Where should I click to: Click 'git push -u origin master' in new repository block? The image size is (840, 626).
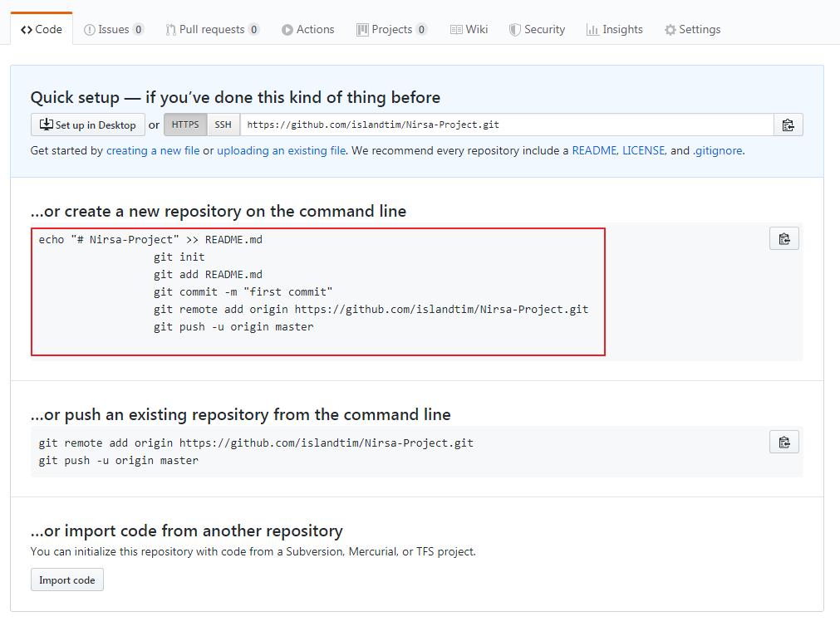(x=233, y=326)
